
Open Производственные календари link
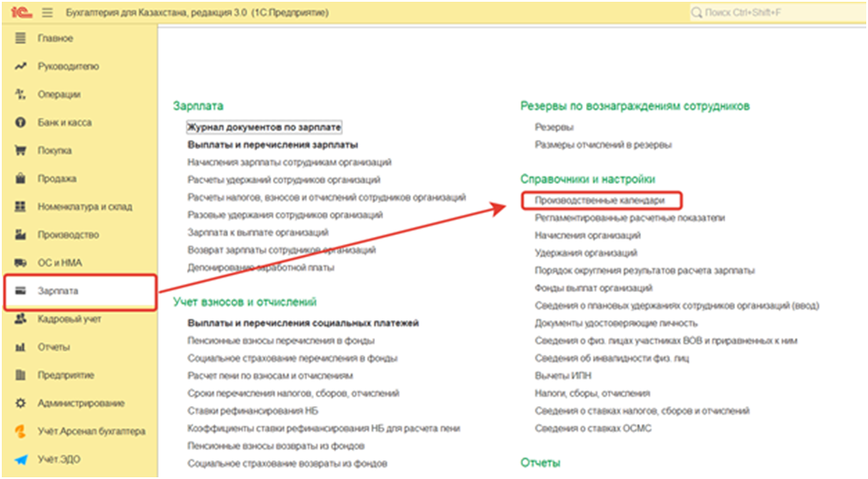(x=598, y=200)
